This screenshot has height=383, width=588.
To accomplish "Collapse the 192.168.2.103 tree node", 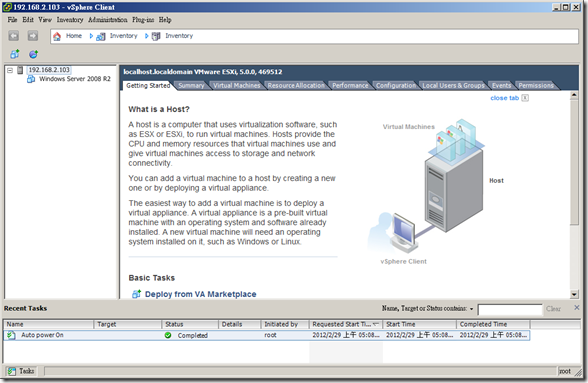I will 10,70.
